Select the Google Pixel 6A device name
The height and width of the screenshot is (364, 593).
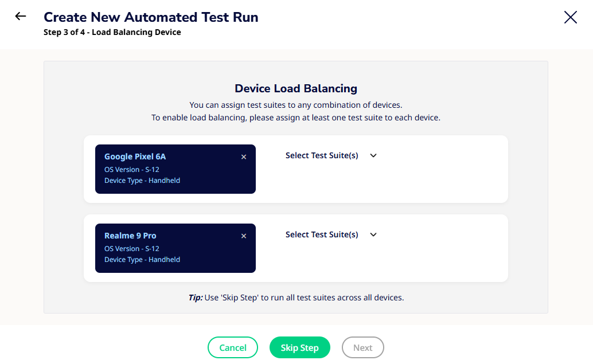(x=135, y=156)
